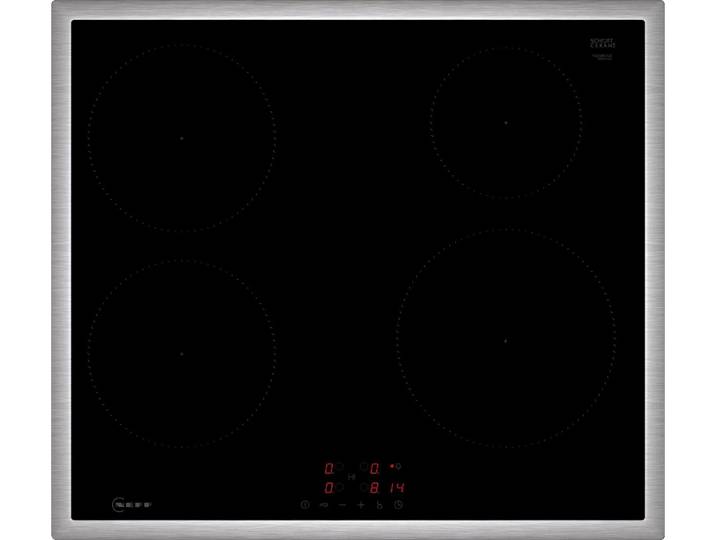Tap the timer display showing '14'
The image size is (716, 540).
[397, 488]
